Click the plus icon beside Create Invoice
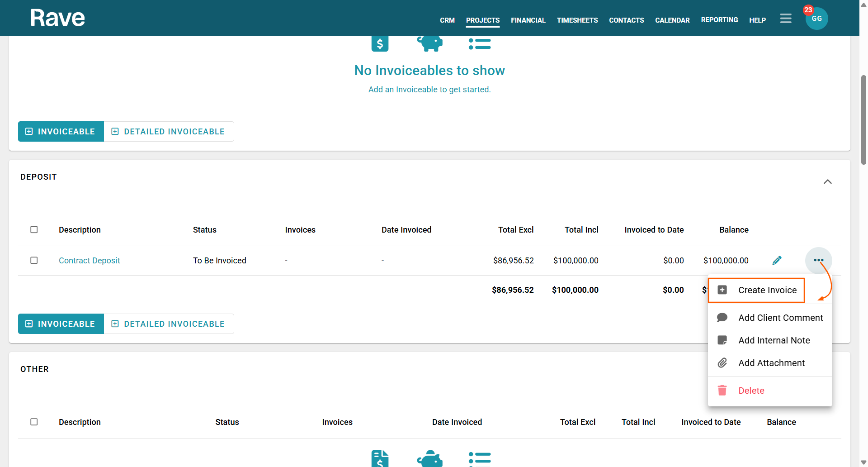868x467 pixels. tap(722, 290)
